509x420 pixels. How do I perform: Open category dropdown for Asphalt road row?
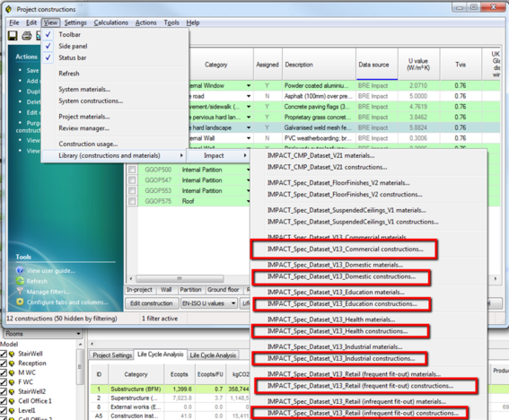pyautogui.click(x=249, y=96)
